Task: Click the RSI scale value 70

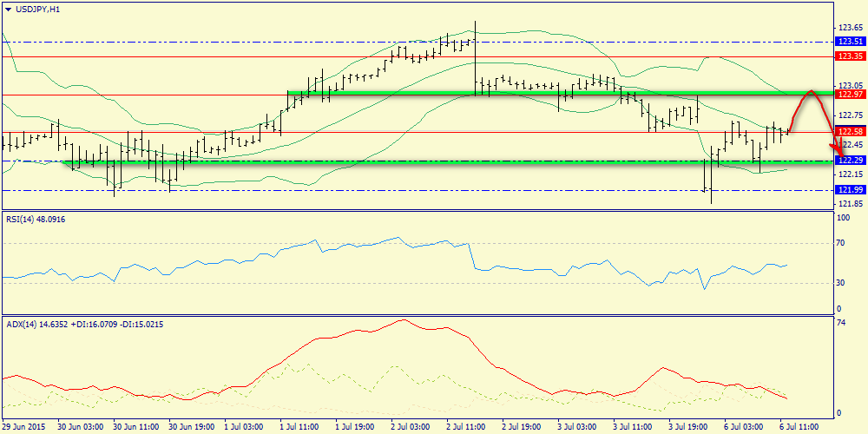Action: tap(842, 243)
